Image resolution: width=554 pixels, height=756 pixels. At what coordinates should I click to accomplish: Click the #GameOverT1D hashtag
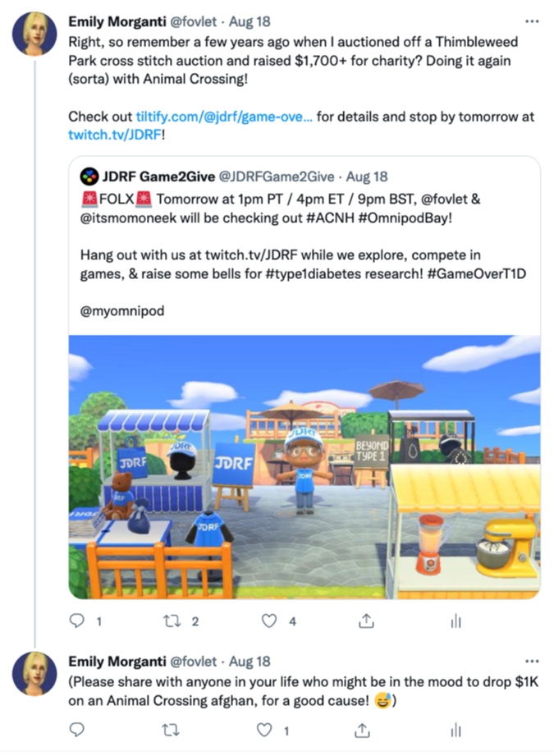477,274
